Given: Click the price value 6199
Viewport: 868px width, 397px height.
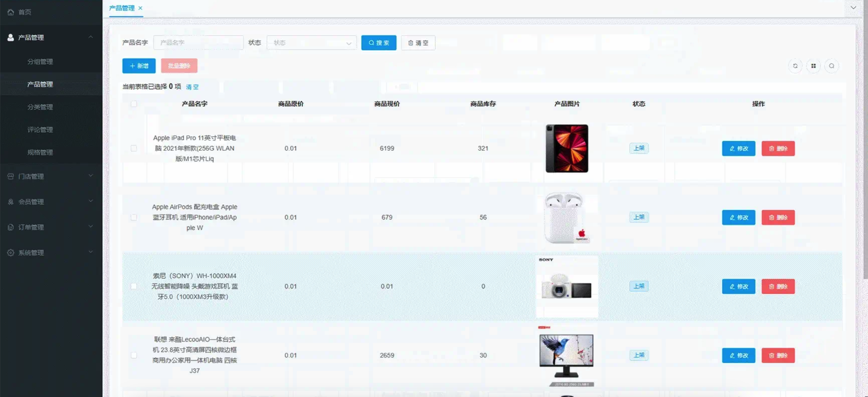Looking at the screenshot, I should pos(387,148).
